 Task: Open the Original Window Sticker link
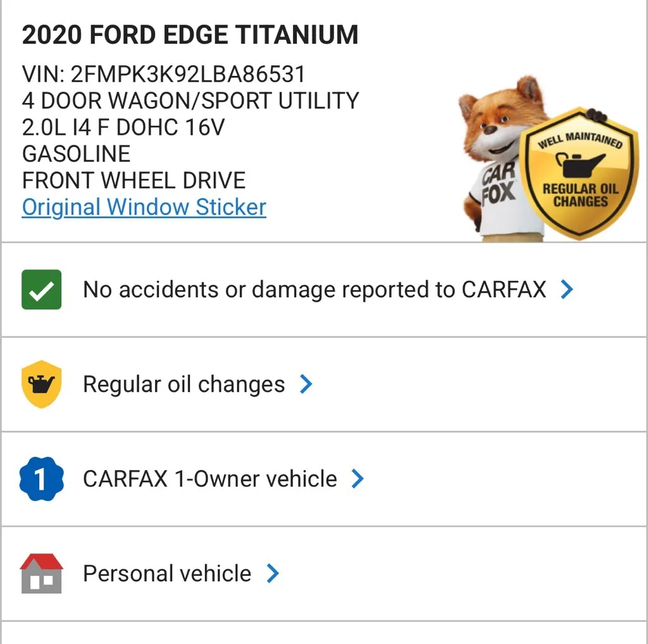pyautogui.click(x=144, y=207)
